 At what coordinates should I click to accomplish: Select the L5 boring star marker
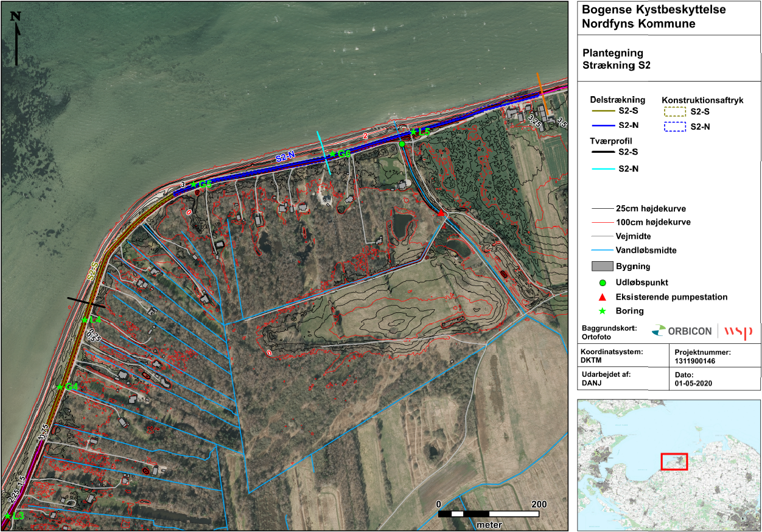click(413, 132)
